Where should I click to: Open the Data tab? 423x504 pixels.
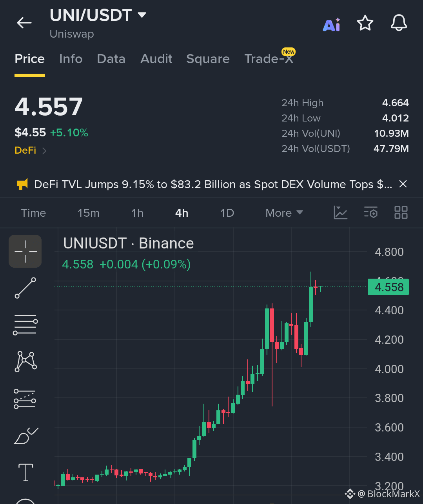point(111,59)
